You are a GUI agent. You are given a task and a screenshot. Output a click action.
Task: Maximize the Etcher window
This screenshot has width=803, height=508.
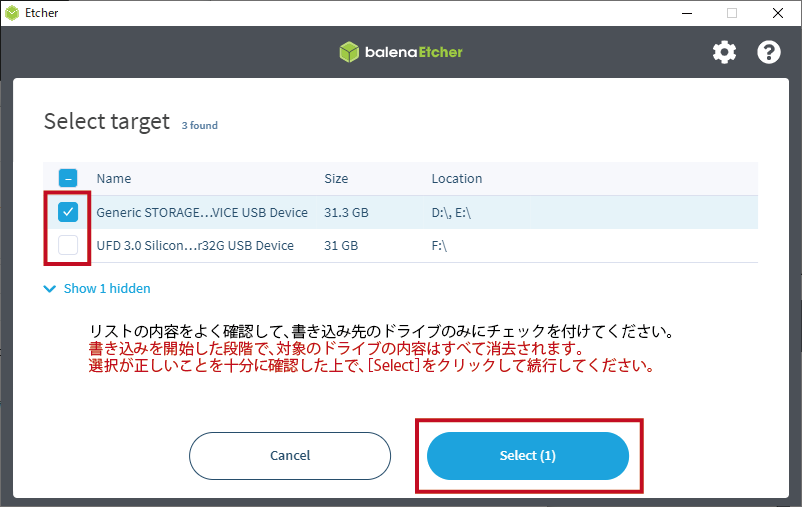[x=732, y=13]
